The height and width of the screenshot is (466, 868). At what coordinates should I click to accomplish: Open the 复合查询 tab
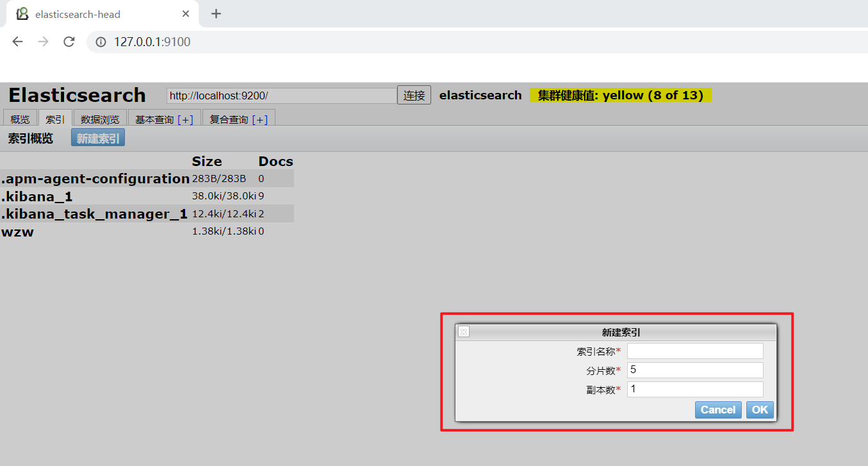pos(229,119)
